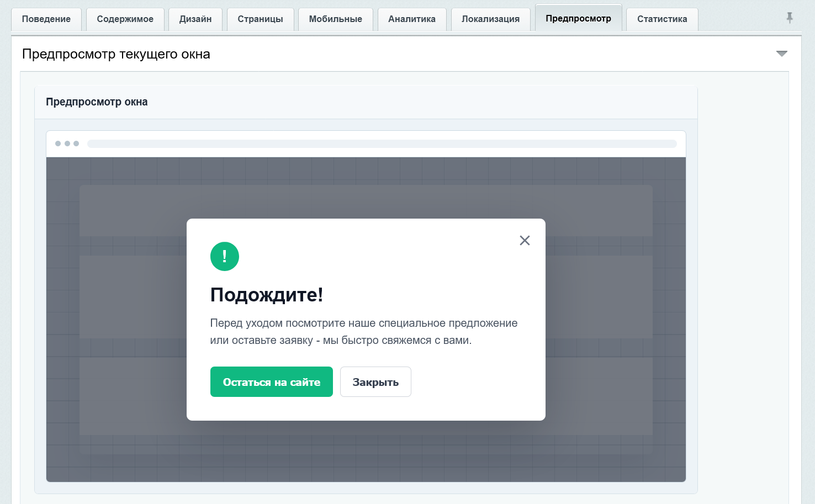Collapse the Предпросмотр текущего окна section
815x504 pixels.
coord(782,54)
